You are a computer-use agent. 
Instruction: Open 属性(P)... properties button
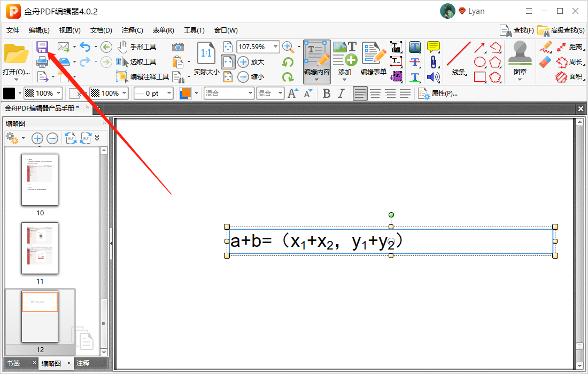pos(438,93)
